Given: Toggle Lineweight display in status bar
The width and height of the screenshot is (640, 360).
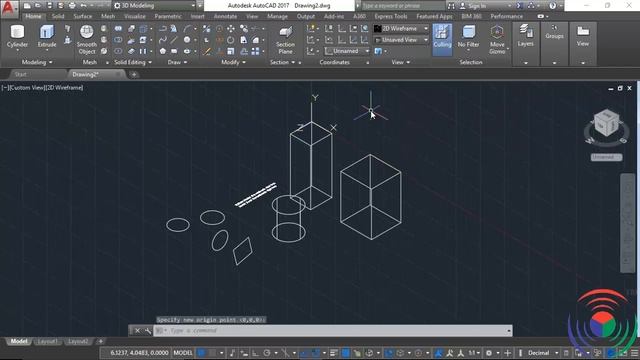Looking at the screenshot, I should coord(334,353).
